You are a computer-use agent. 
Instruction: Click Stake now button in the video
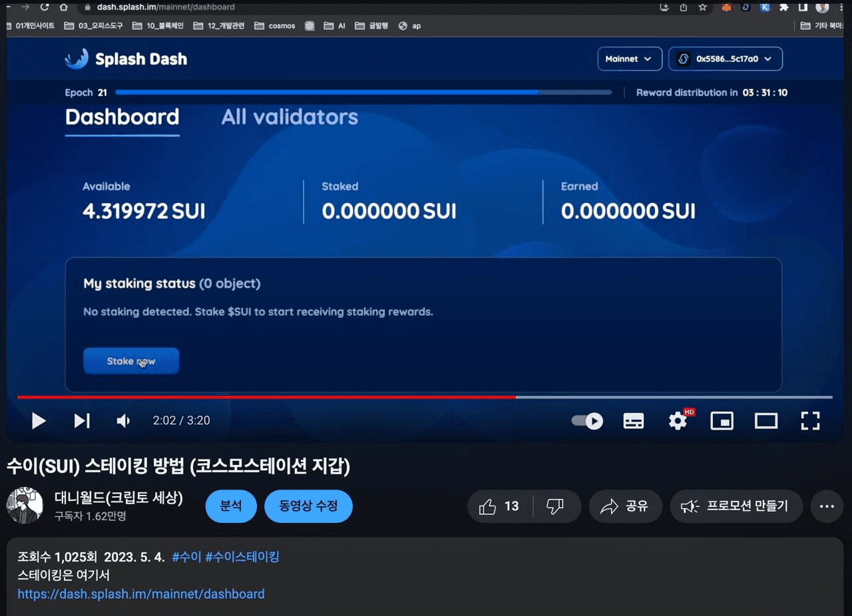tap(131, 361)
